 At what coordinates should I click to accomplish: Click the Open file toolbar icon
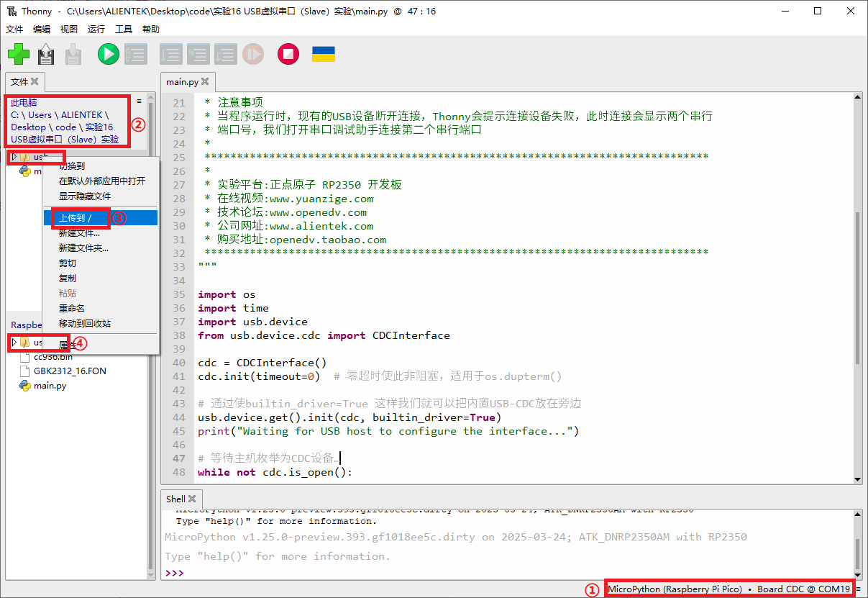47,54
